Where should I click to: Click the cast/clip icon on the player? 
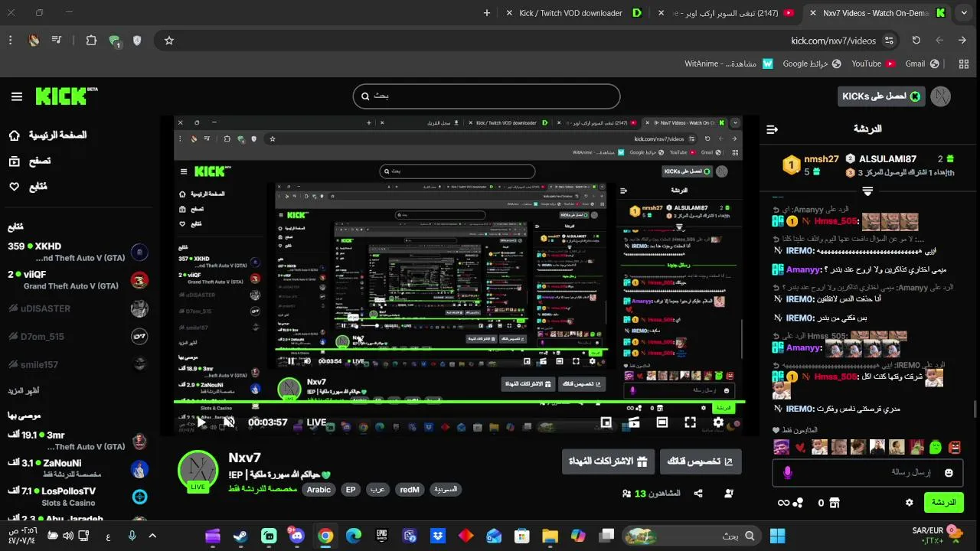634,422
